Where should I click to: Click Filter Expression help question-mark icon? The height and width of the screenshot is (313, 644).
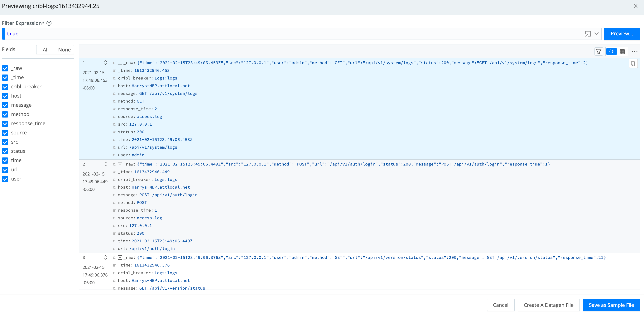pos(49,23)
